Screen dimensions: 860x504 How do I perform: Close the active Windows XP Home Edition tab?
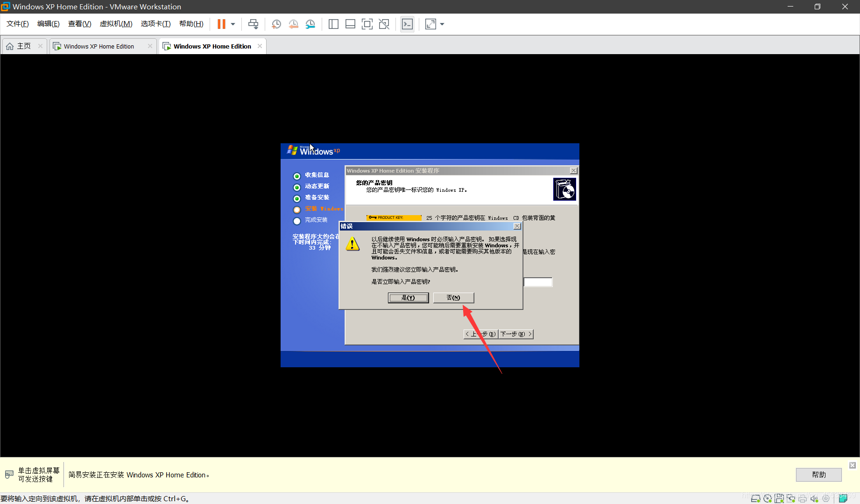pos(260,46)
